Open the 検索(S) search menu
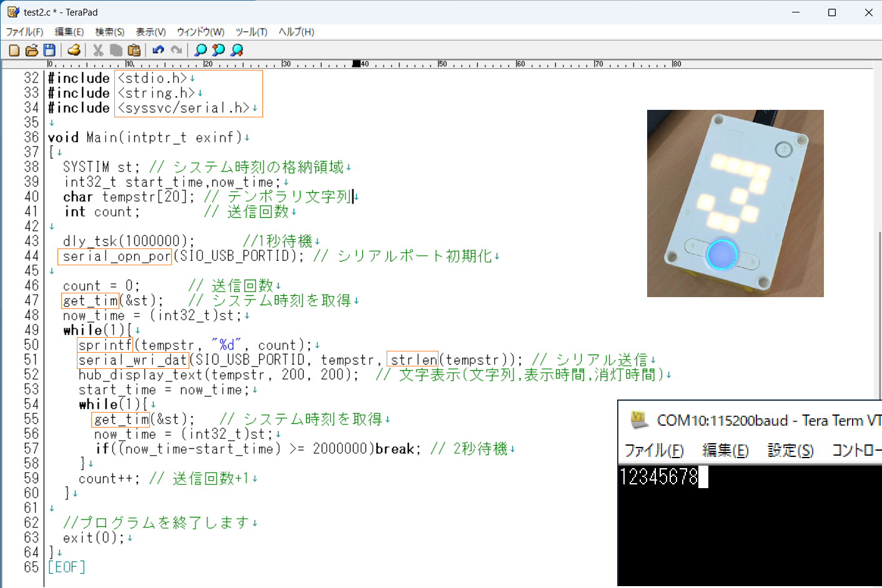The width and height of the screenshot is (882, 588). coord(109,32)
